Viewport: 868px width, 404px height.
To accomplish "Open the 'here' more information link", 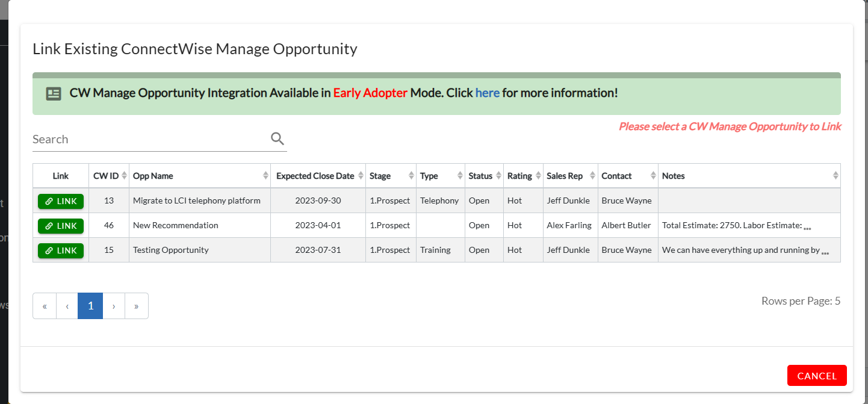I will [488, 93].
